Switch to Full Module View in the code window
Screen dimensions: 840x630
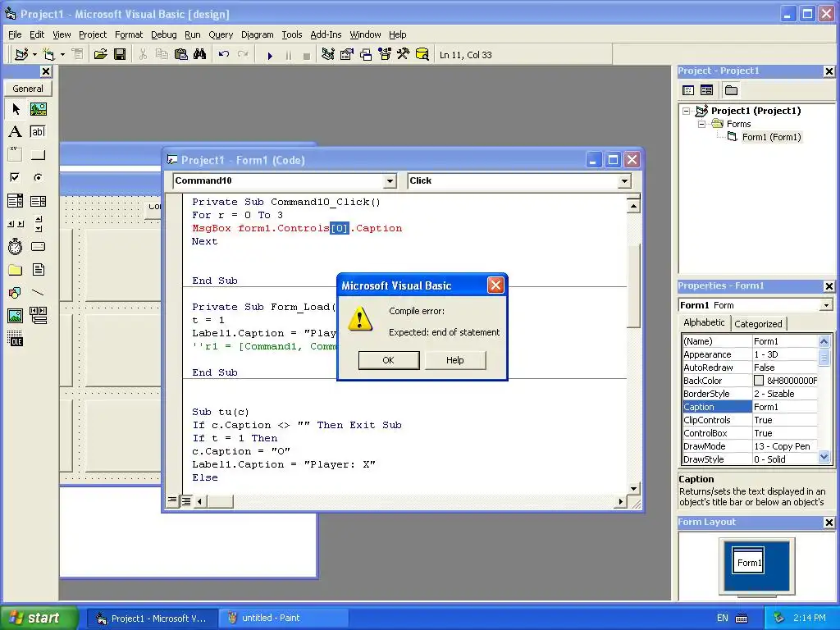(x=186, y=501)
